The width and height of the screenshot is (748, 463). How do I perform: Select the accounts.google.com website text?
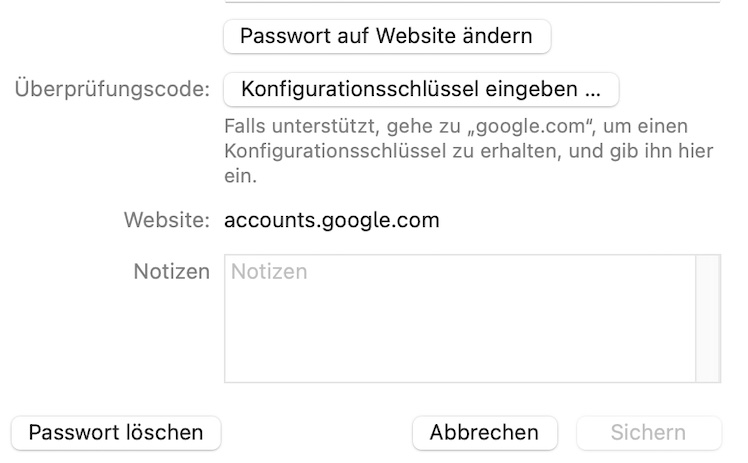pos(331,220)
